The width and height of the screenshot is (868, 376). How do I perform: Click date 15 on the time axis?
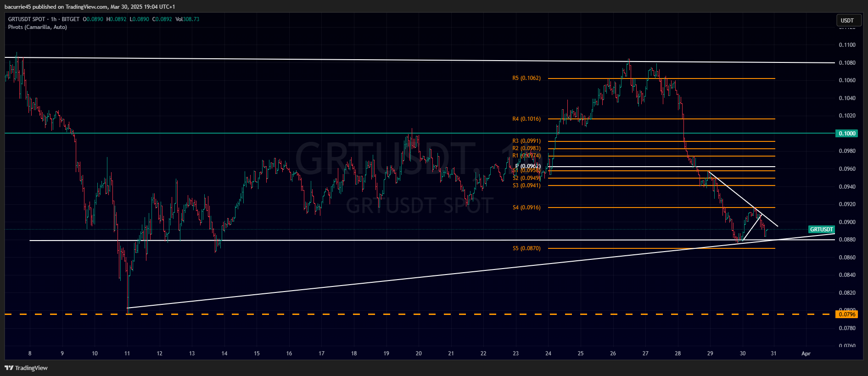[x=257, y=354]
